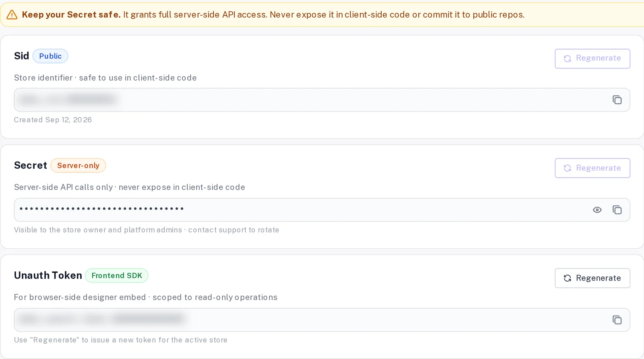Click the Secret heading
Image resolution: width=644 pixels, height=359 pixels.
coord(31,165)
